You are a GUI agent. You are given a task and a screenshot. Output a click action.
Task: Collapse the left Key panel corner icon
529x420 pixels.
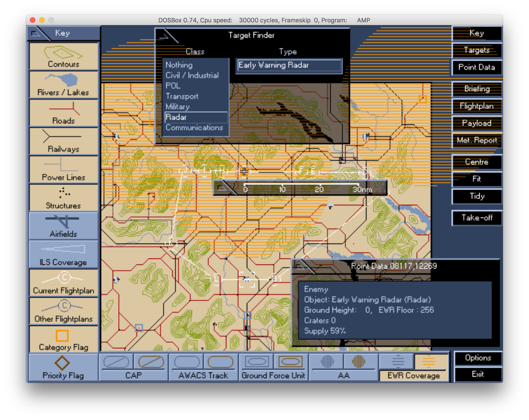[x=37, y=33]
